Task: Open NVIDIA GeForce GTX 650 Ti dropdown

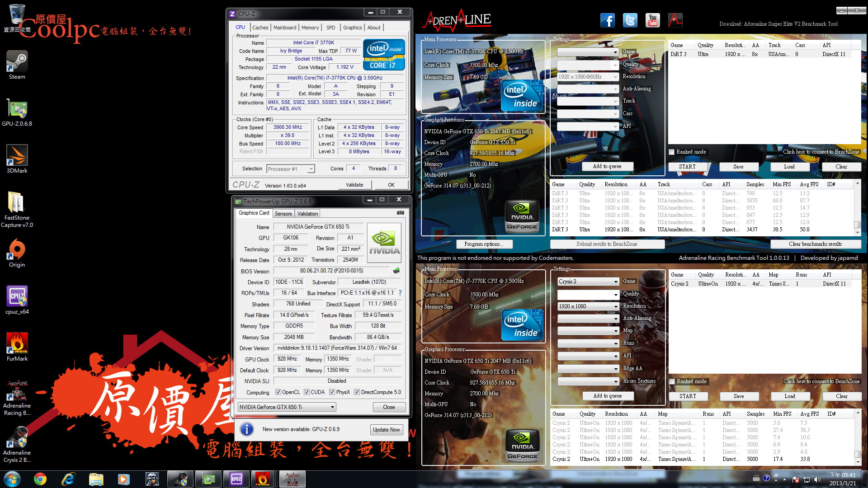Action: [x=332, y=407]
